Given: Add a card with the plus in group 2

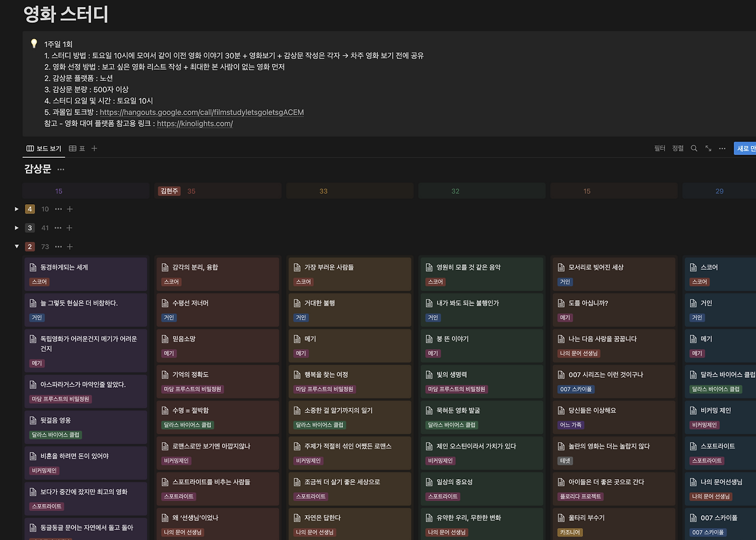Looking at the screenshot, I should [70, 247].
